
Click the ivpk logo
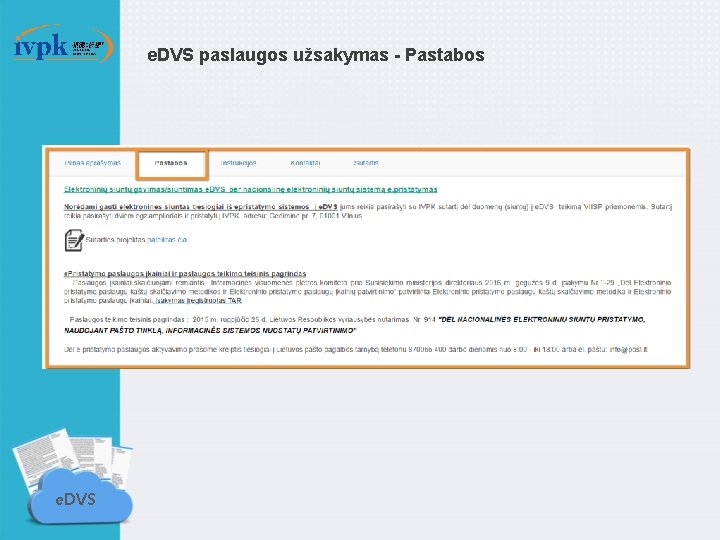(62, 45)
